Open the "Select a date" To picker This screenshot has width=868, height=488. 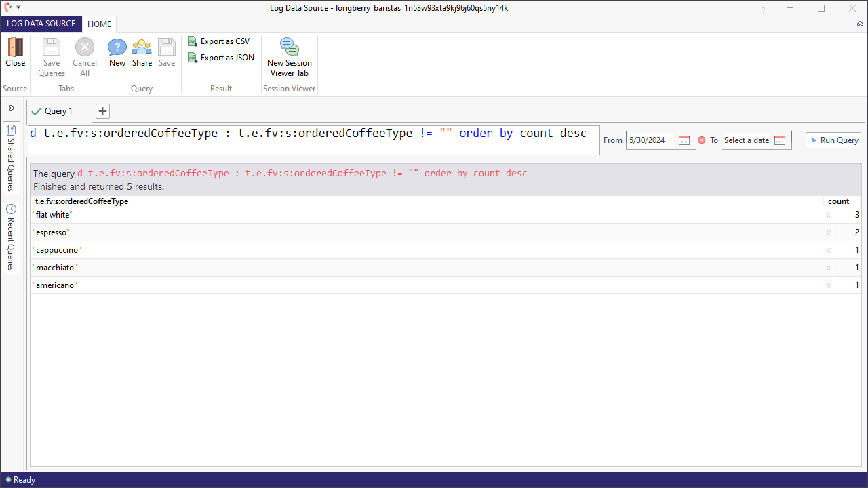pos(780,140)
